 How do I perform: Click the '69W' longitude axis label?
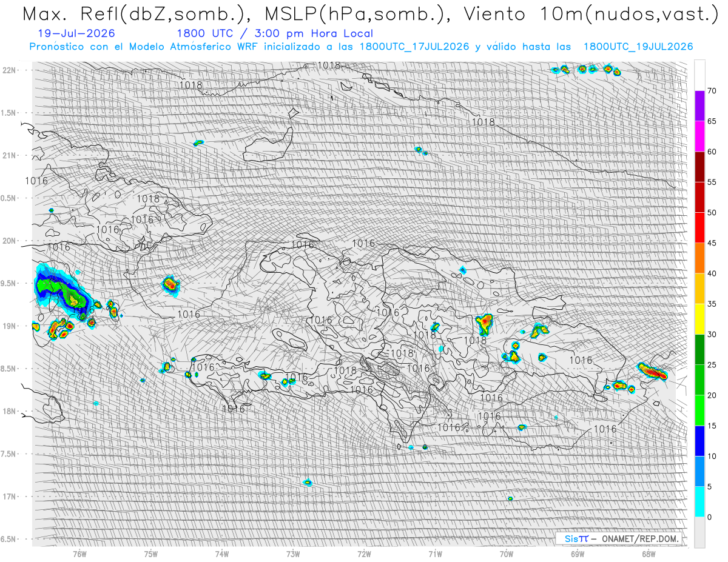coord(578,554)
